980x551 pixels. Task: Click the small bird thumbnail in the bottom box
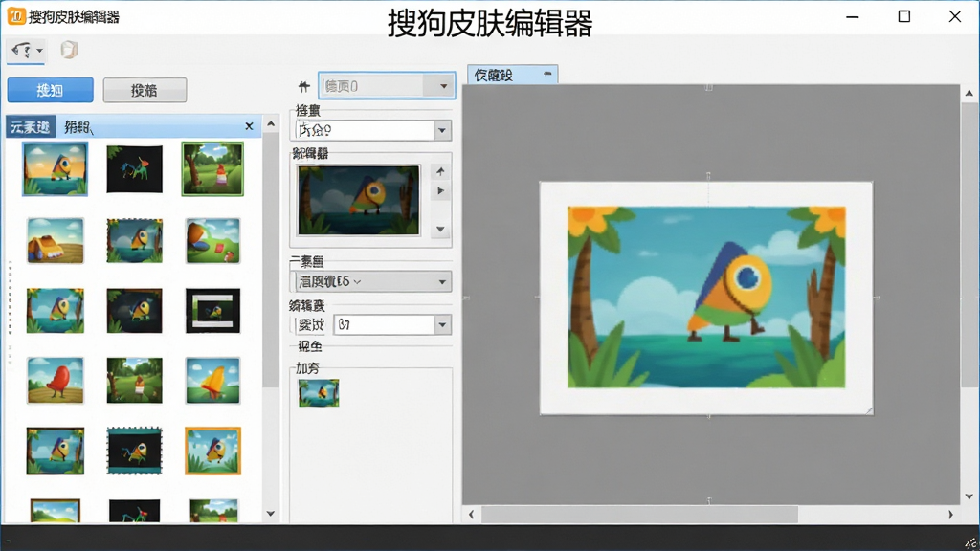[319, 393]
